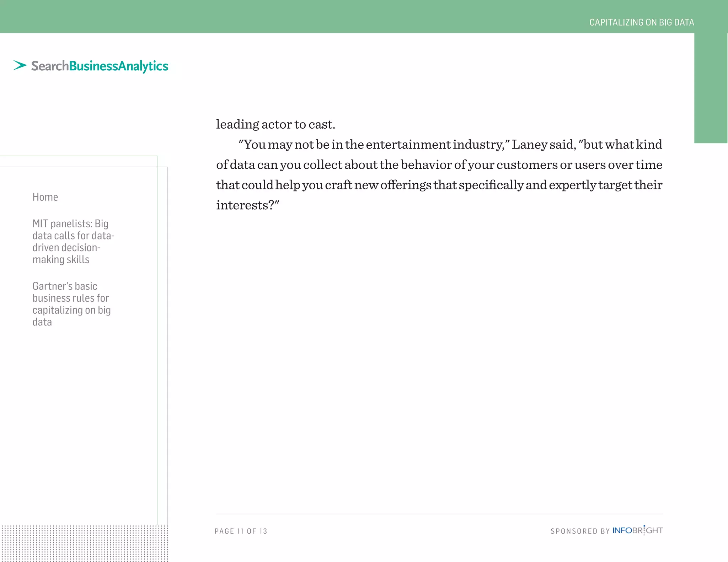Click the Laney quote about entertainment industry
Screen dimensions: 728x562
point(450,145)
